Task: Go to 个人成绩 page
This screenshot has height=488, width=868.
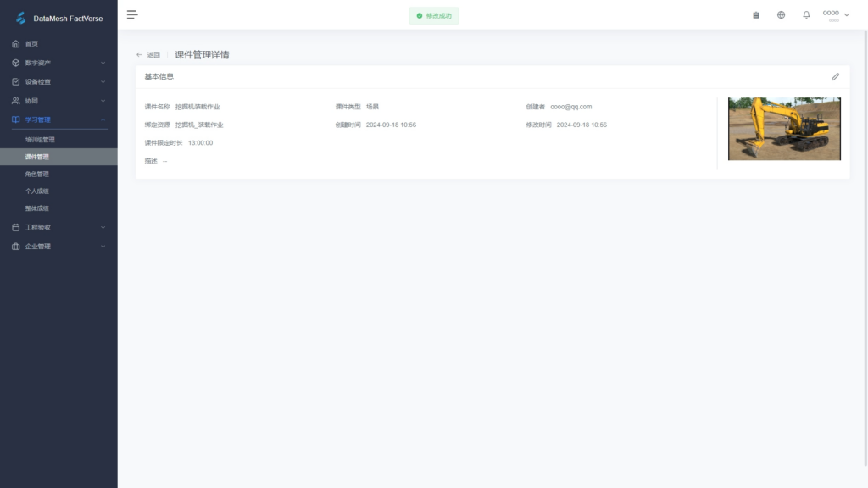Action: [37, 191]
